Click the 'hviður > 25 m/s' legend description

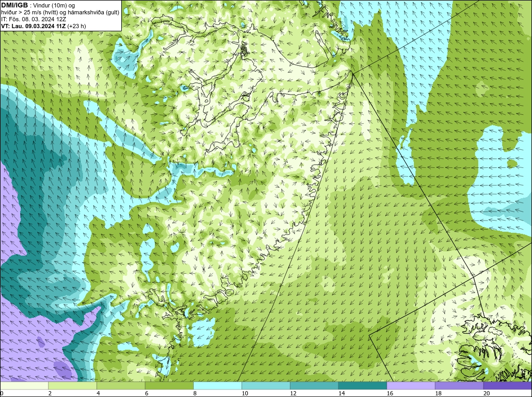point(60,13)
